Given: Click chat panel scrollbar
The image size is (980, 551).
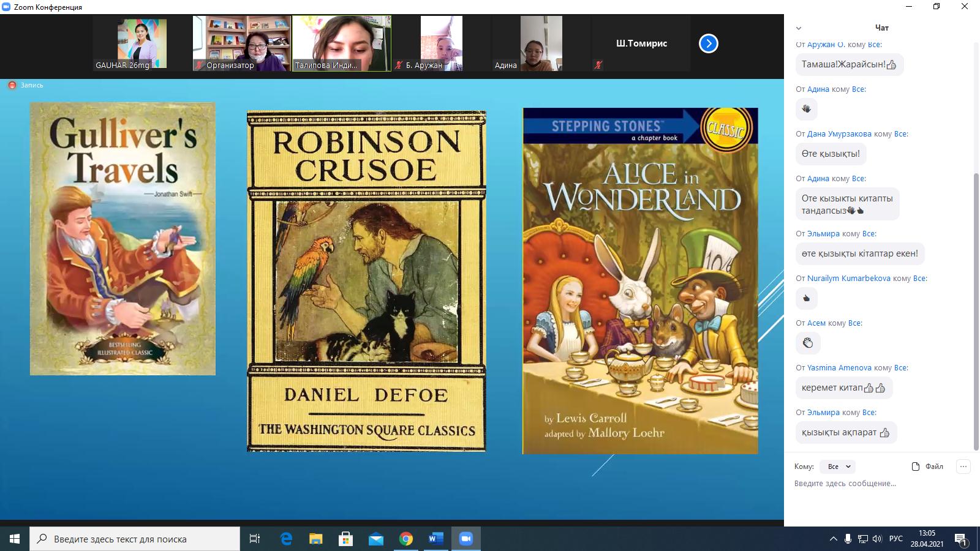Looking at the screenshot, I should pyautogui.click(x=976, y=312).
